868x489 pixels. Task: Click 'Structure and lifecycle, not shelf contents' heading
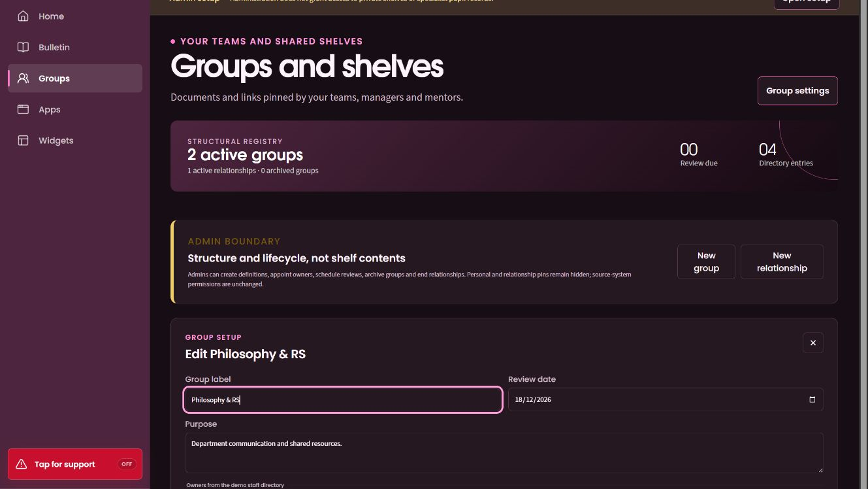297,258
